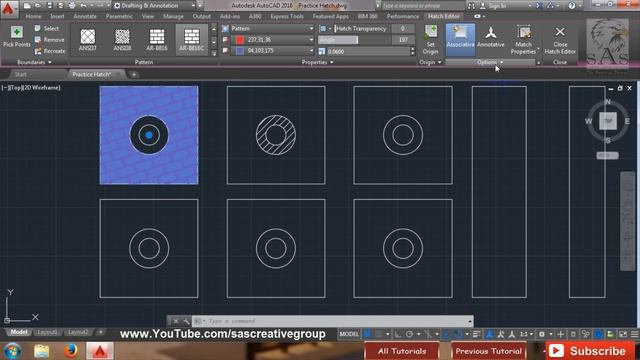
Task: Open the Insert ribbon tab
Action: [x=57, y=16]
